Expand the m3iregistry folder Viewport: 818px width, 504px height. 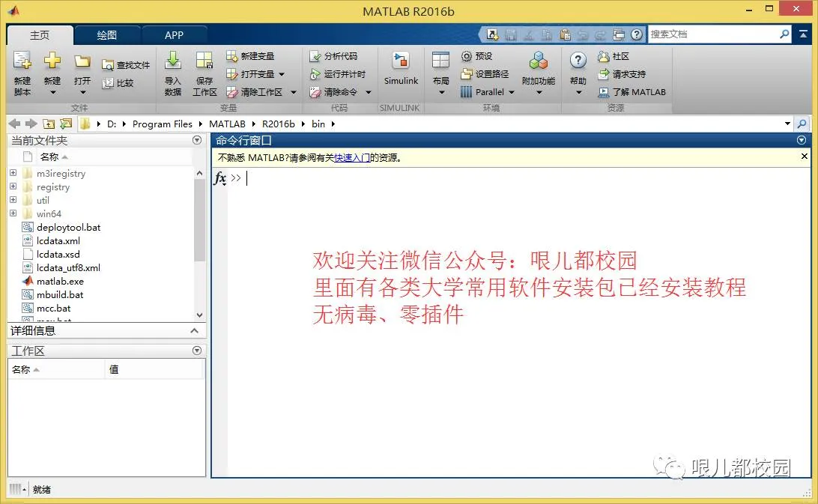point(13,173)
